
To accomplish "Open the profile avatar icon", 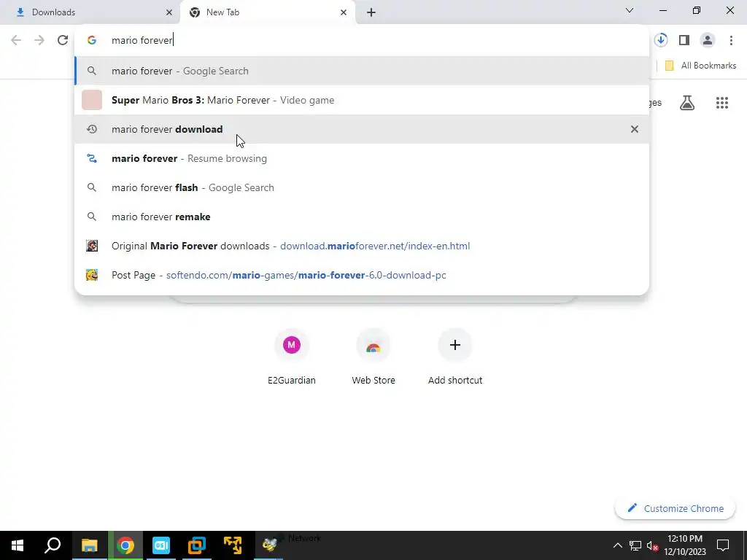I will (x=708, y=40).
